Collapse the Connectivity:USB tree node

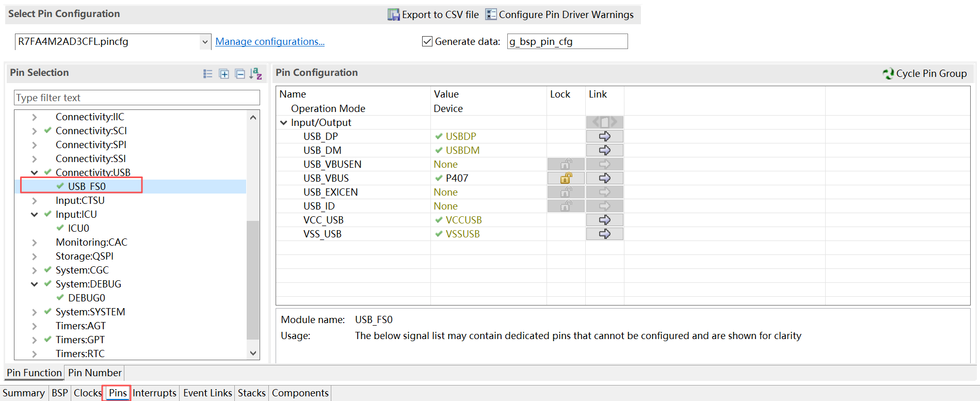pyautogui.click(x=34, y=172)
